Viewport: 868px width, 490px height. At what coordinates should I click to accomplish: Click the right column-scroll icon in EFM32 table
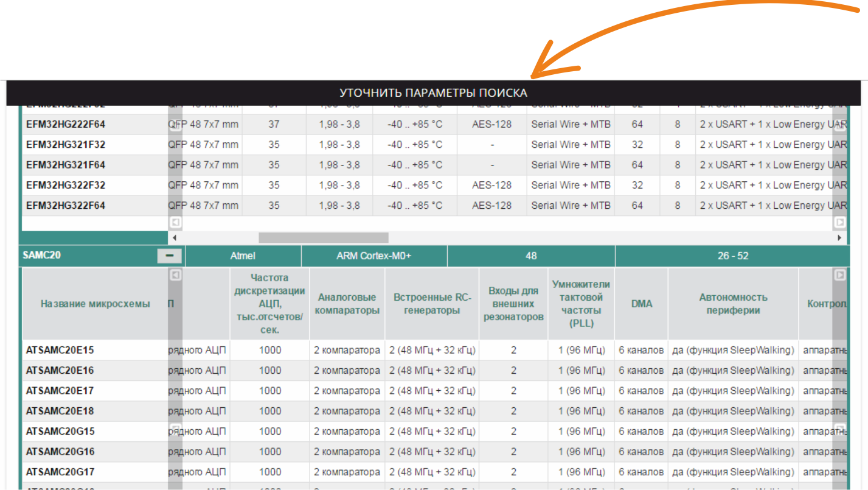pyautogui.click(x=839, y=222)
